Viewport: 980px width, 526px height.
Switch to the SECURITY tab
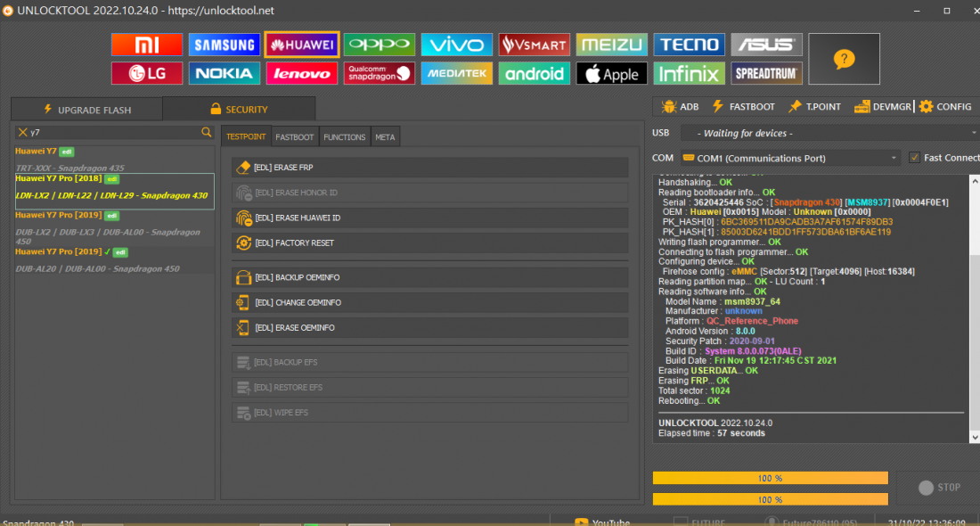(239, 109)
